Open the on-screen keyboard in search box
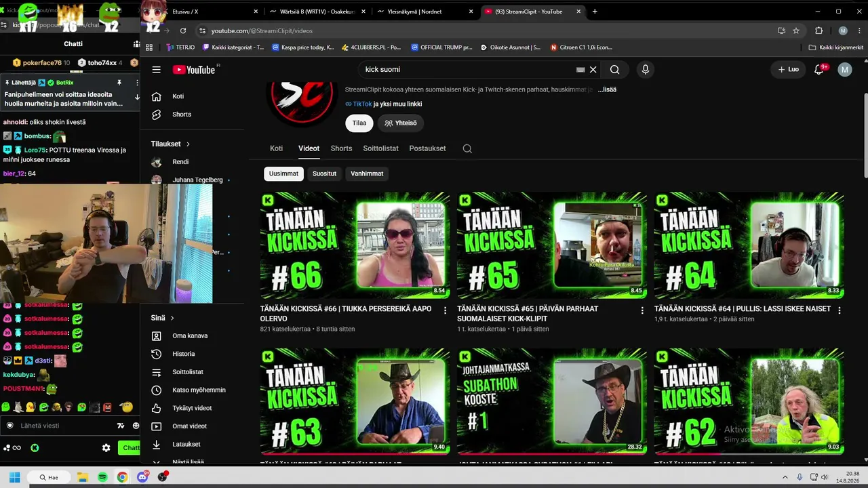This screenshot has width=868, height=488. [x=580, y=70]
